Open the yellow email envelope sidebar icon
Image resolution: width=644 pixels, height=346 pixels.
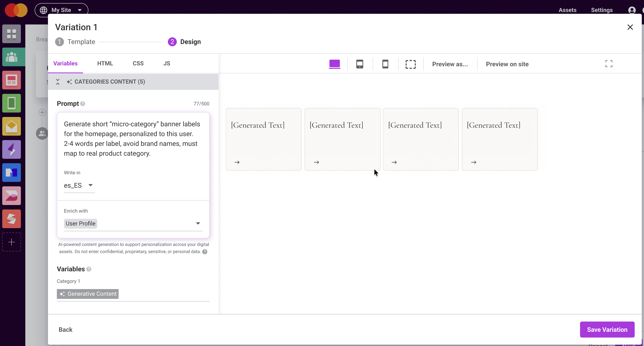click(12, 127)
